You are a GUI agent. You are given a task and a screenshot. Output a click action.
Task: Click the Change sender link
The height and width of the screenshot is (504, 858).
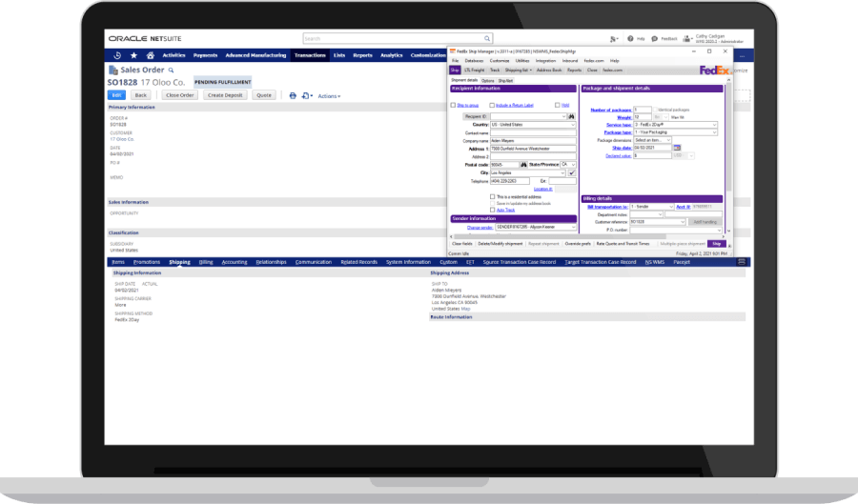(480, 228)
